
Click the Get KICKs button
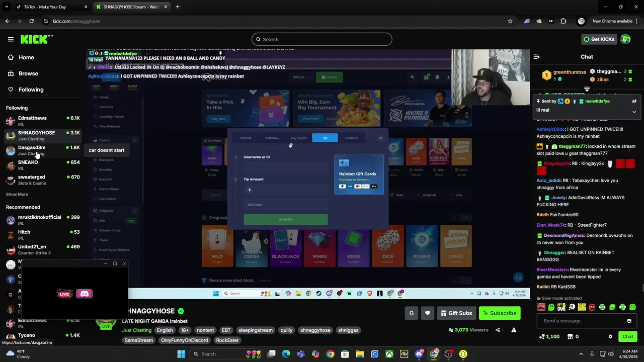pos(599,39)
